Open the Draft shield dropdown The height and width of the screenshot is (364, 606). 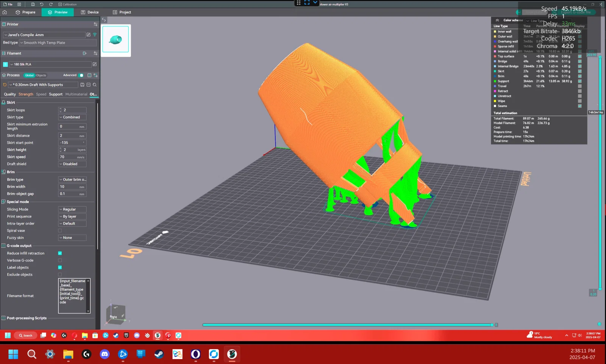[x=72, y=164]
